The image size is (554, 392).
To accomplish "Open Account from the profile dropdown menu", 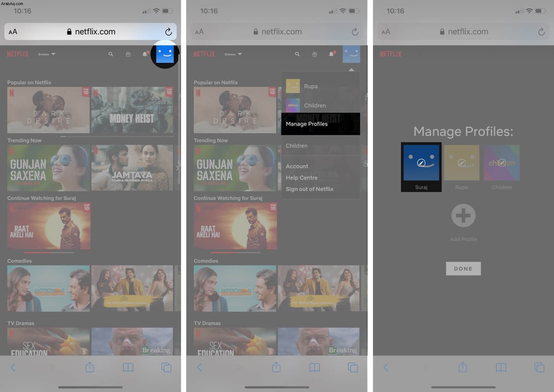I will point(297,166).
